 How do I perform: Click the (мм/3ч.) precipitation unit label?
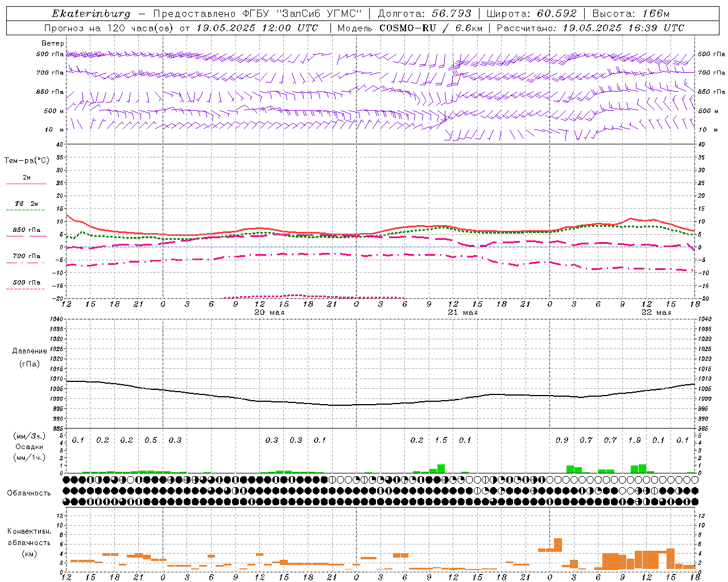(x=28, y=436)
